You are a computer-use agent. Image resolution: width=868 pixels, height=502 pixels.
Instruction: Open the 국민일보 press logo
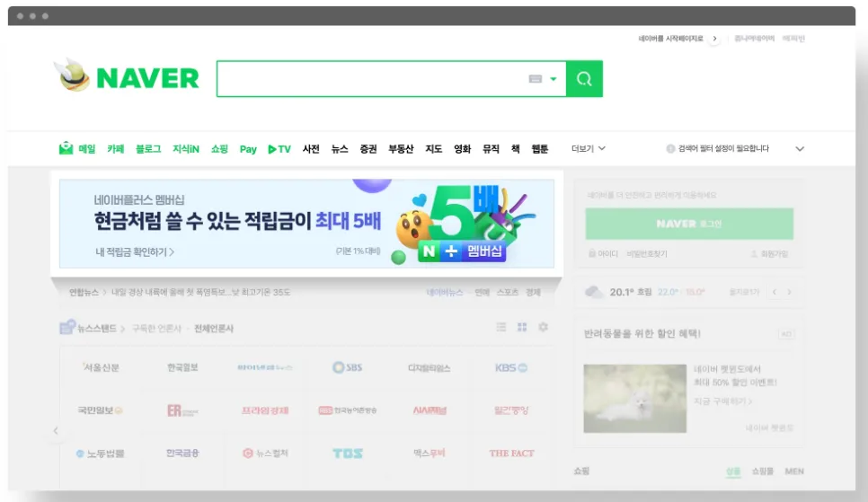(x=101, y=410)
